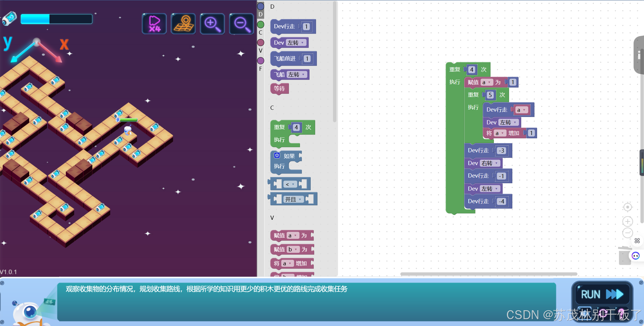Select the D category circle
Screen dimensions: 644x326
pos(261,6)
